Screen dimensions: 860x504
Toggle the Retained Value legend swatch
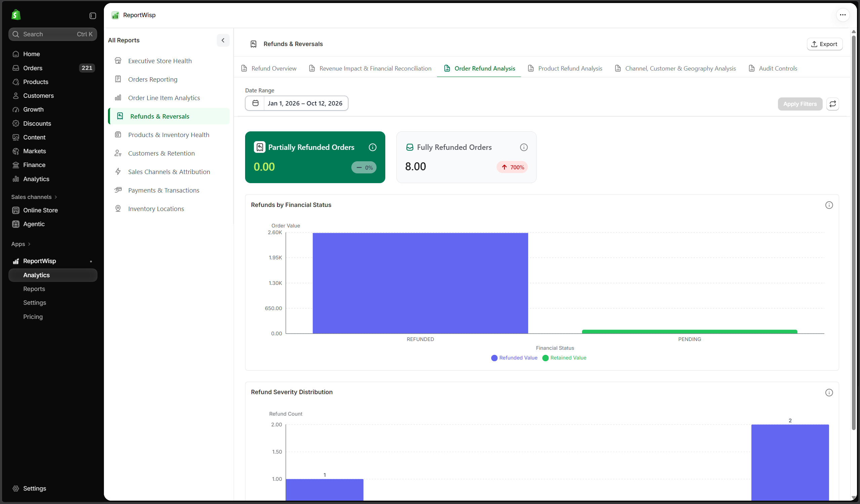(545, 358)
